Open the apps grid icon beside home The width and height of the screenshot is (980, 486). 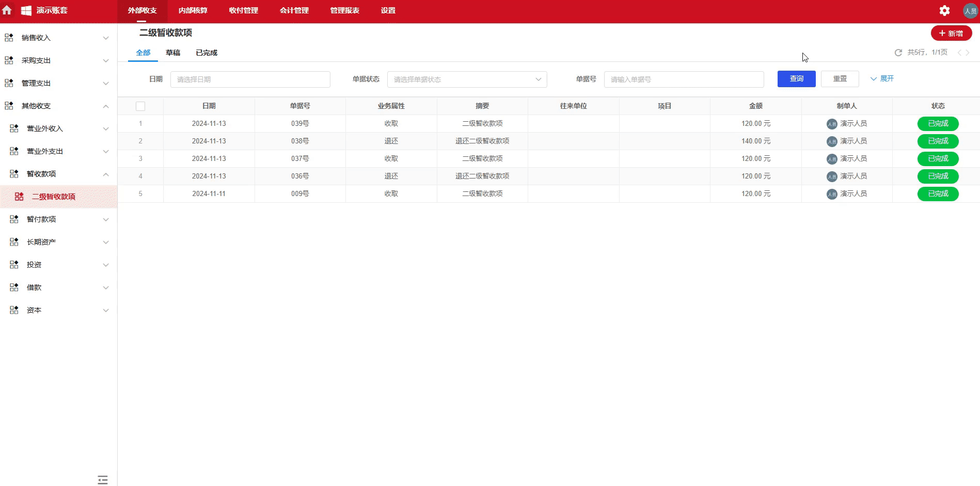point(25,10)
